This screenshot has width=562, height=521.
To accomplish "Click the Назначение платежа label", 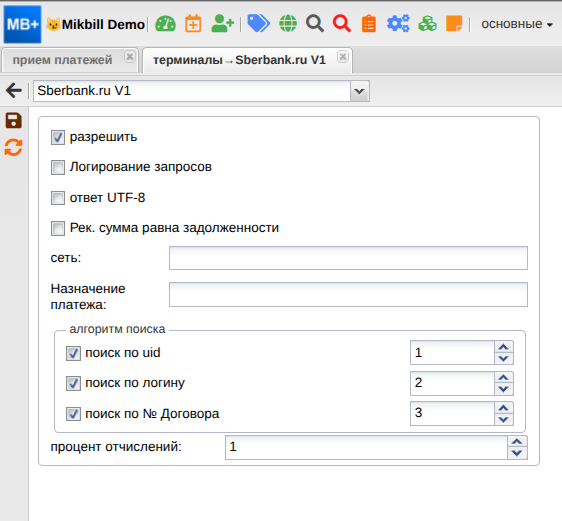I will [x=88, y=296].
